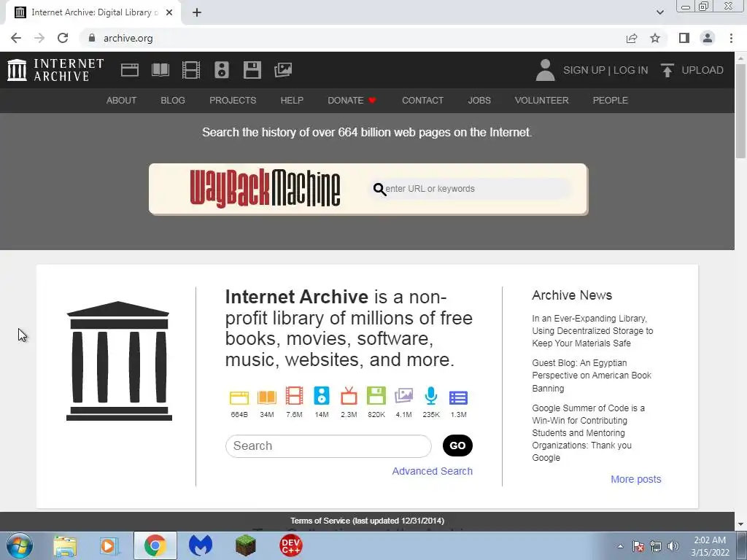Open the DONATE menu item

click(352, 101)
